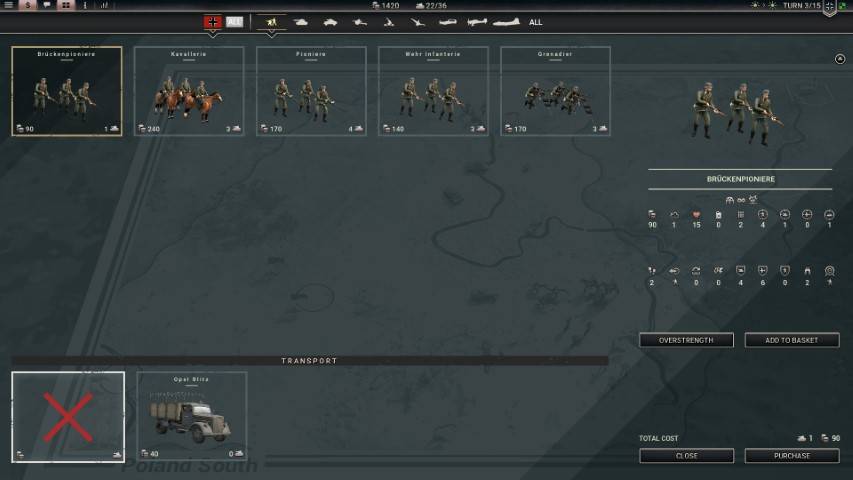
Task: Click Add to Basket button
Action: 791,340
